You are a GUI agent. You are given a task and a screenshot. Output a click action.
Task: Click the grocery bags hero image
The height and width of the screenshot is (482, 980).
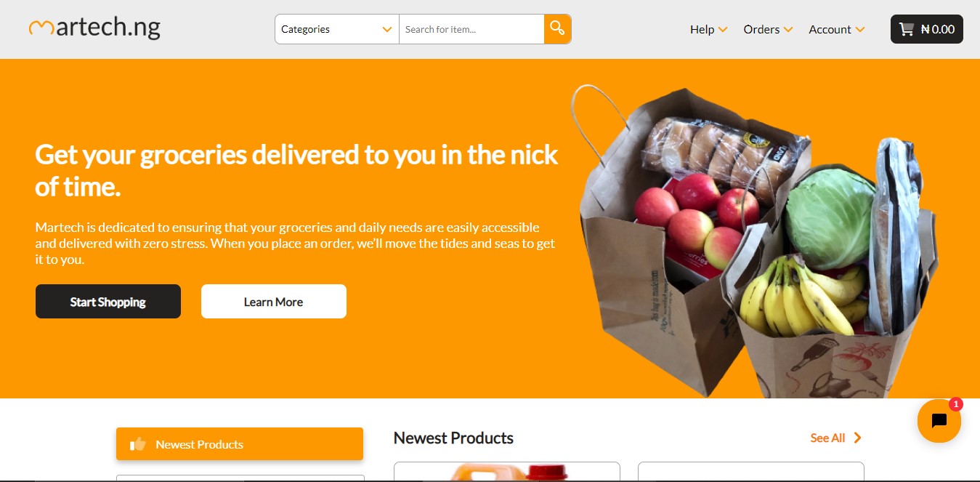(755, 241)
